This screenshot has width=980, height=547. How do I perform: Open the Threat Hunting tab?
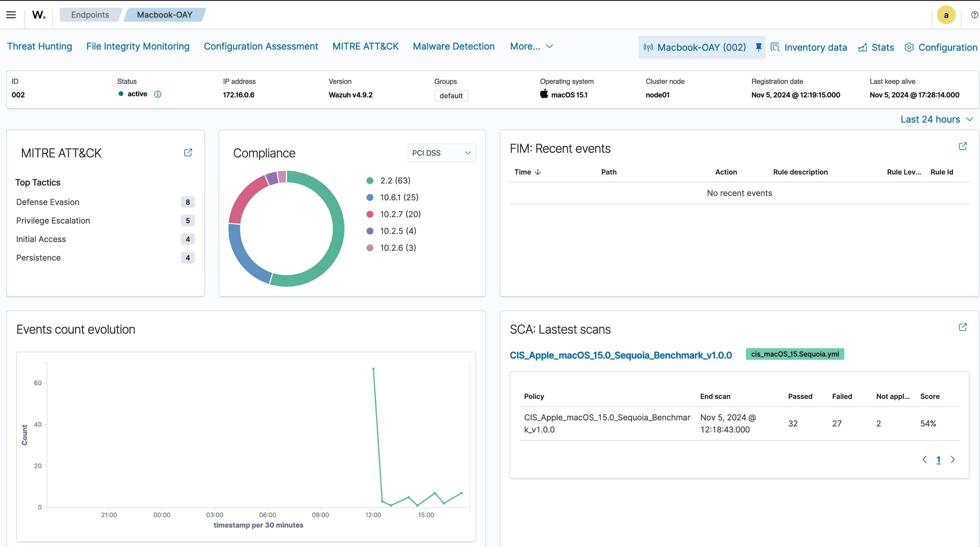[x=40, y=47]
